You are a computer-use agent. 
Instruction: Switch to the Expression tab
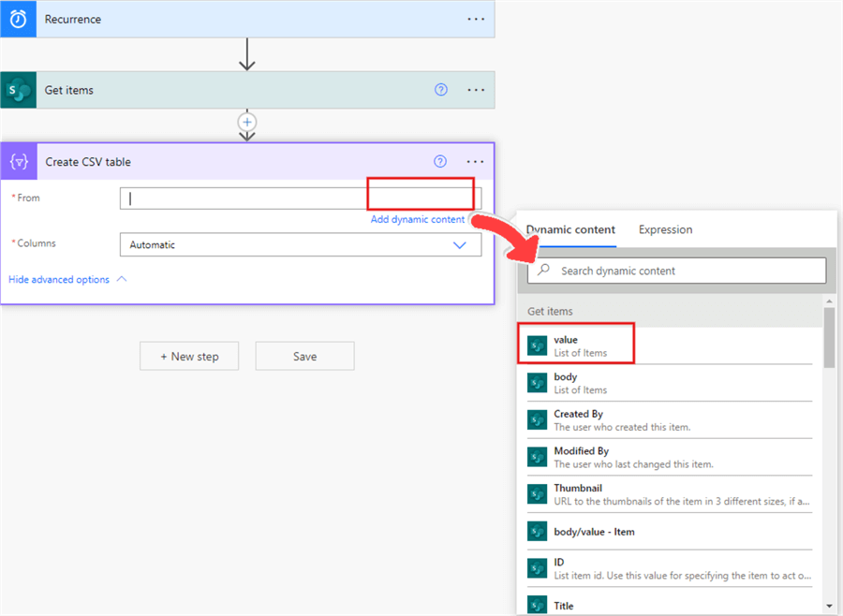click(665, 229)
